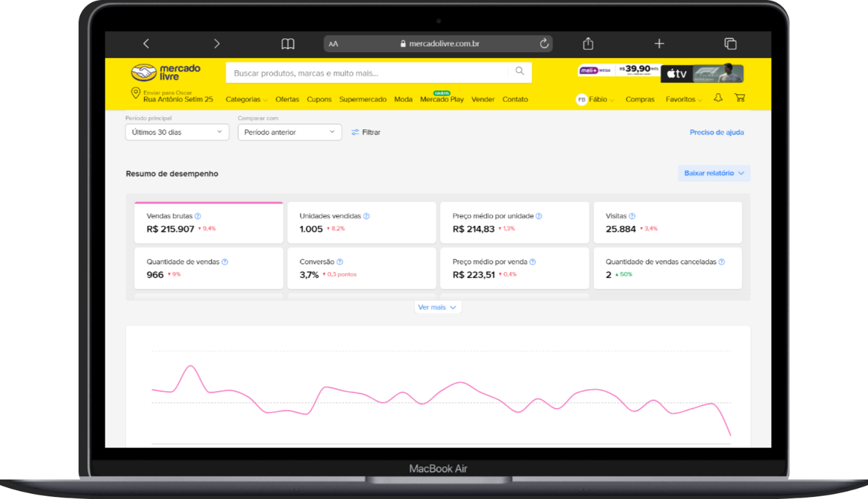Open Últimos 30 dias period dropdown
868x499 pixels.
pyautogui.click(x=177, y=132)
